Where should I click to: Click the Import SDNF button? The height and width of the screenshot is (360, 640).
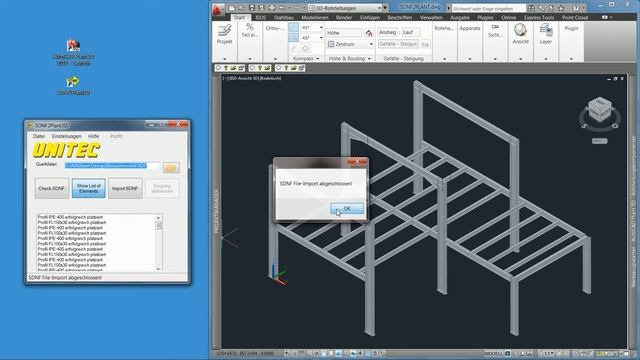tap(125, 188)
